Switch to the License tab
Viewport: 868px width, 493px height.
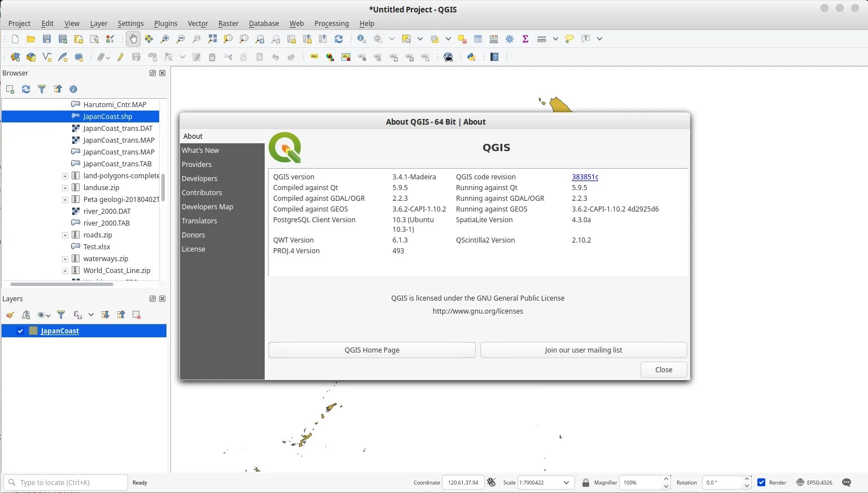tap(222, 249)
